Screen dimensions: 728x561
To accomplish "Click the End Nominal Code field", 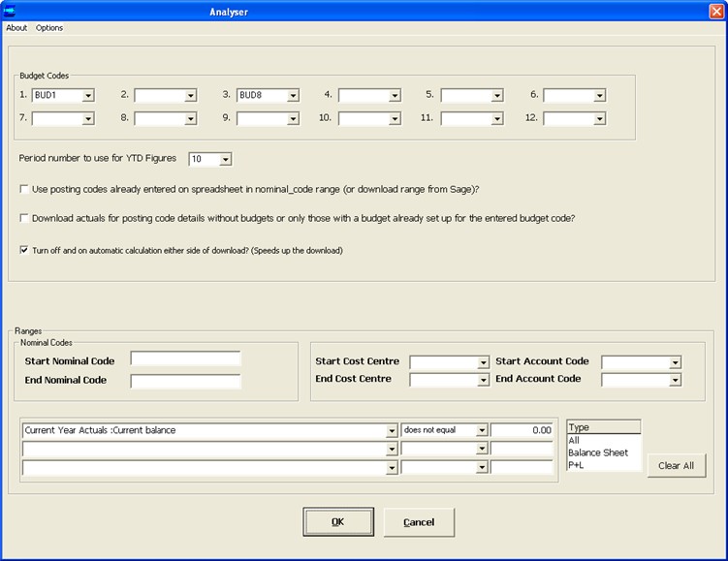I will [x=186, y=382].
